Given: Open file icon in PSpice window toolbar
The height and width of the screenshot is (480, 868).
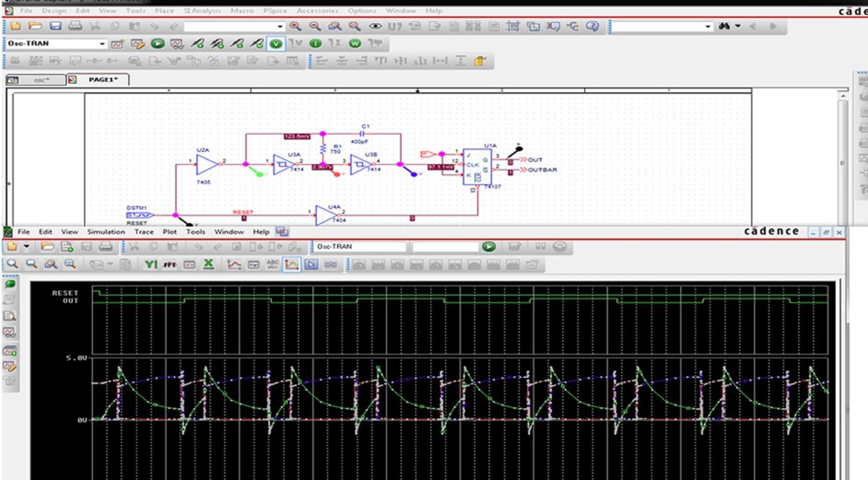Looking at the screenshot, I should click(x=47, y=246).
